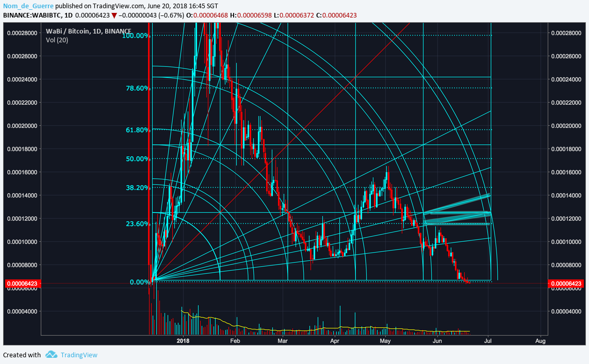Click the red down-triangle price change icon
589x364 pixels.
[x=114, y=16]
